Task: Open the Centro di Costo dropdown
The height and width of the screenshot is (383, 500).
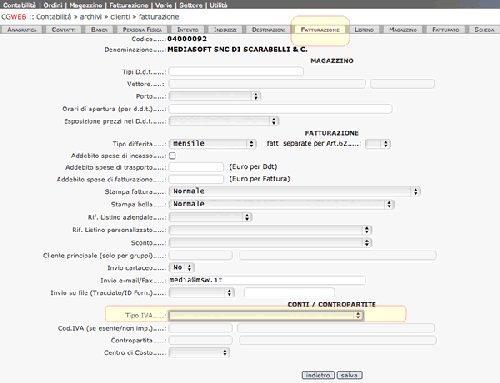Action: (x=199, y=353)
